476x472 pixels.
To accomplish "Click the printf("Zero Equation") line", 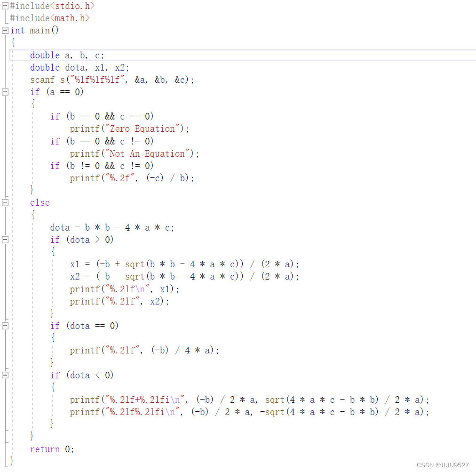I will (x=130, y=129).
